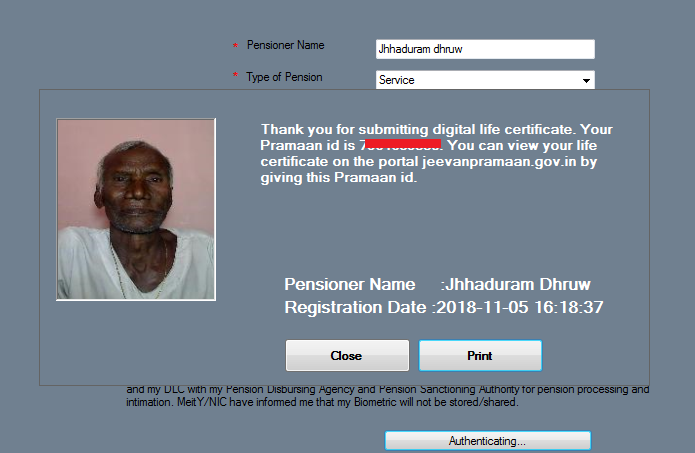The image size is (695, 453).
Task: Click red asterisk beside Type of Pension
Action: click(235, 75)
